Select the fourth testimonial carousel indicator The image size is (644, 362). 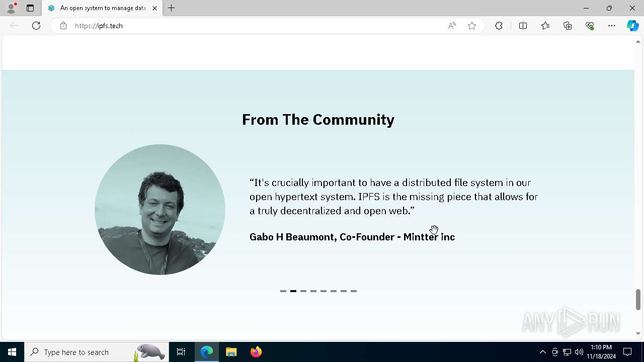(x=313, y=291)
